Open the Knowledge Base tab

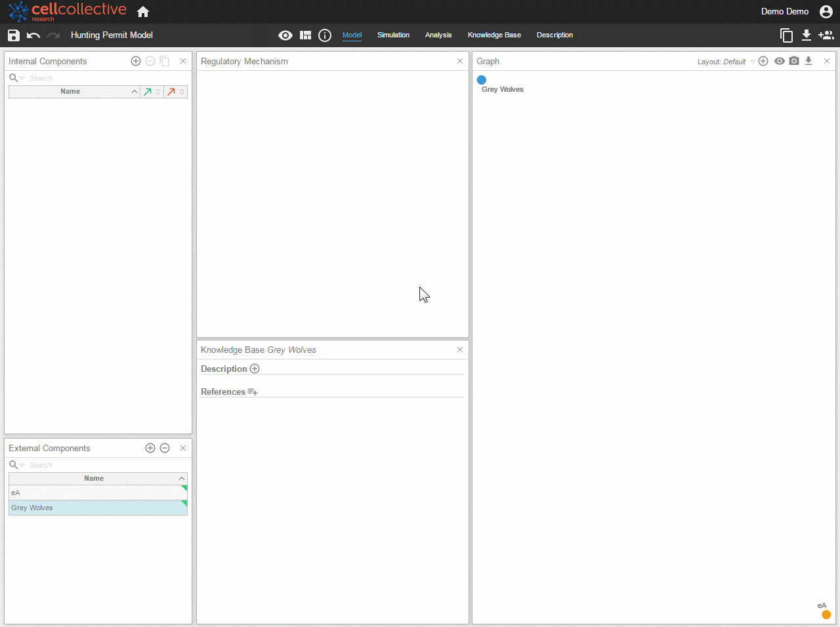(494, 35)
